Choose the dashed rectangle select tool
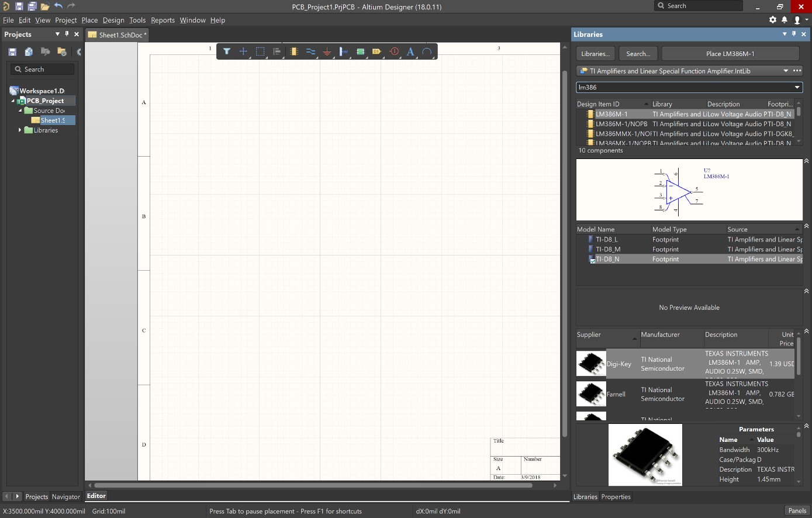Viewport: 812px width, 518px height. [x=260, y=51]
